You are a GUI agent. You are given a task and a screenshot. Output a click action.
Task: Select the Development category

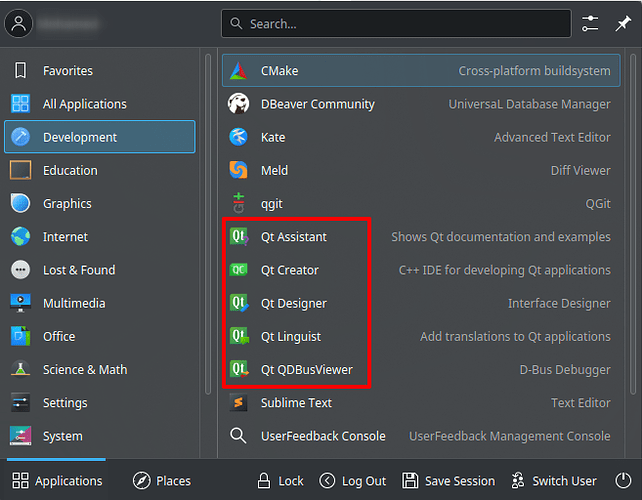99,137
